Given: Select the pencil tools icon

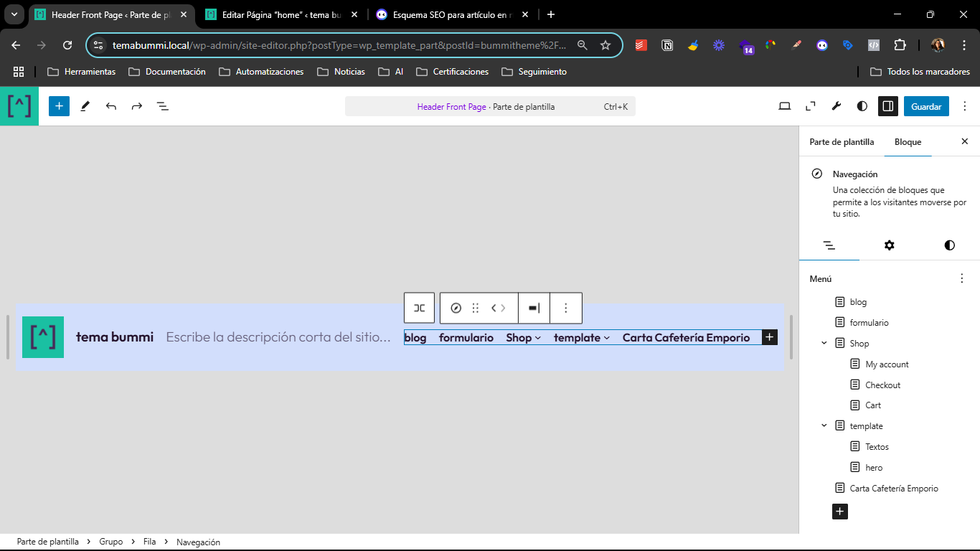Looking at the screenshot, I should coord(85,106).
